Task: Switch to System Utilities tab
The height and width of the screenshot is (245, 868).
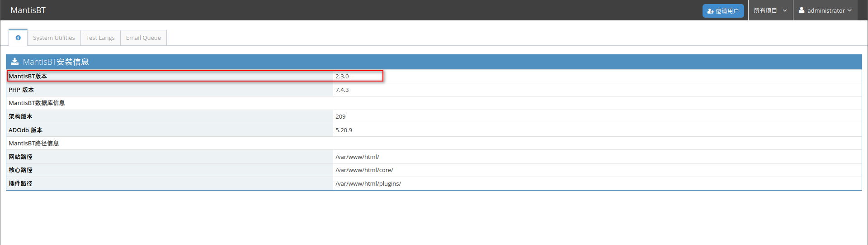Action: (54, 38)
